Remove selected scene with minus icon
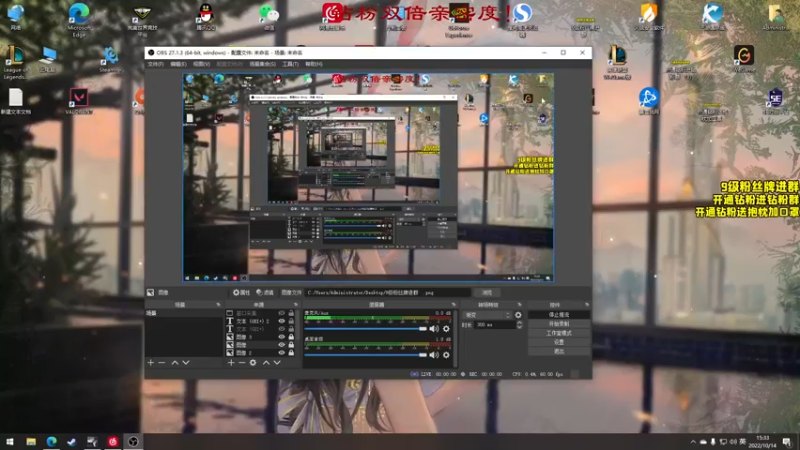The height and width of the screenshot is (450, 800). [x=162, y=362]
